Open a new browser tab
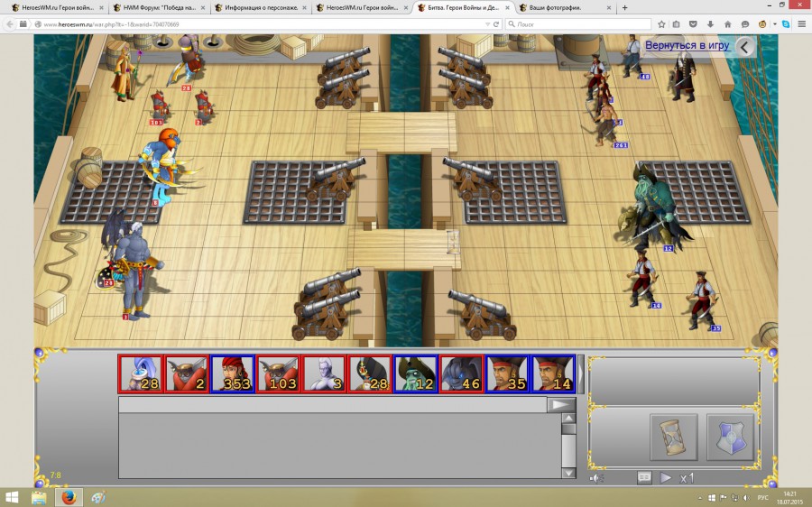Image resolution: width=812 pixels, height=507 pixels. pos(624,8)
